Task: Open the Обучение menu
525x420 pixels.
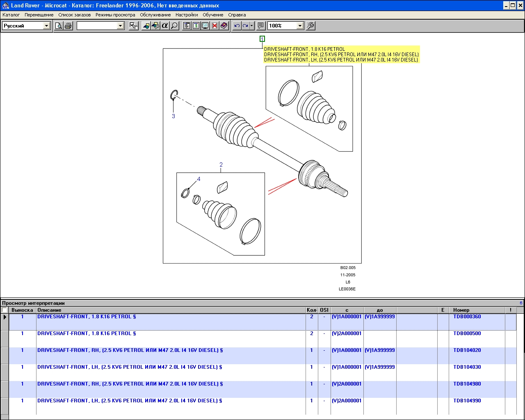Action: click(213, 15)
